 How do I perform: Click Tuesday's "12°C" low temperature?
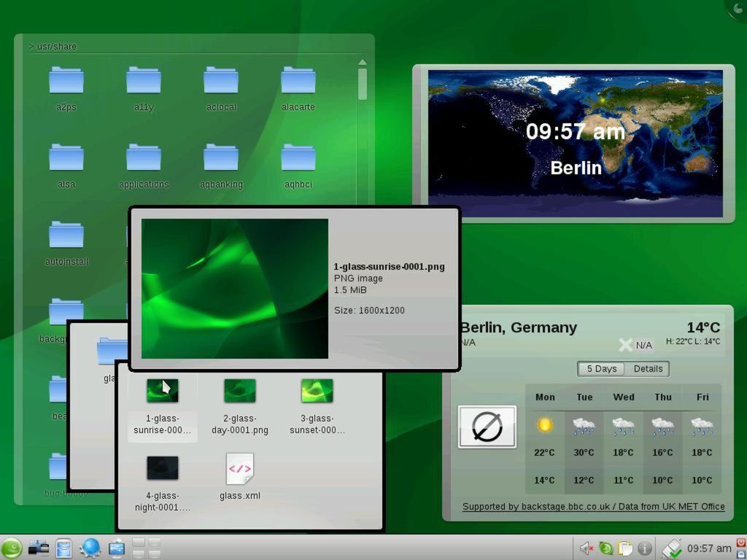point(584,480)
